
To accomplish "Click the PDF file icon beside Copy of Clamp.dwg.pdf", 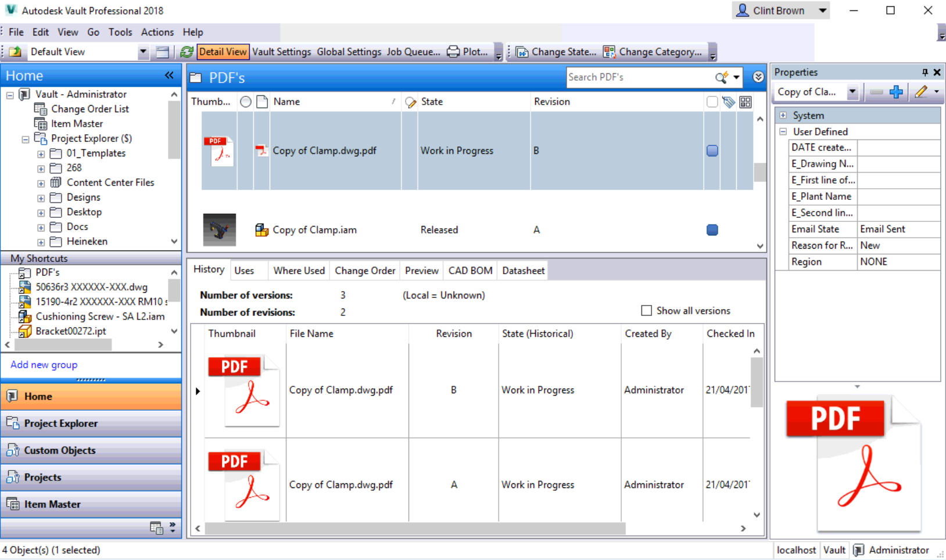I will coord(261,150).
